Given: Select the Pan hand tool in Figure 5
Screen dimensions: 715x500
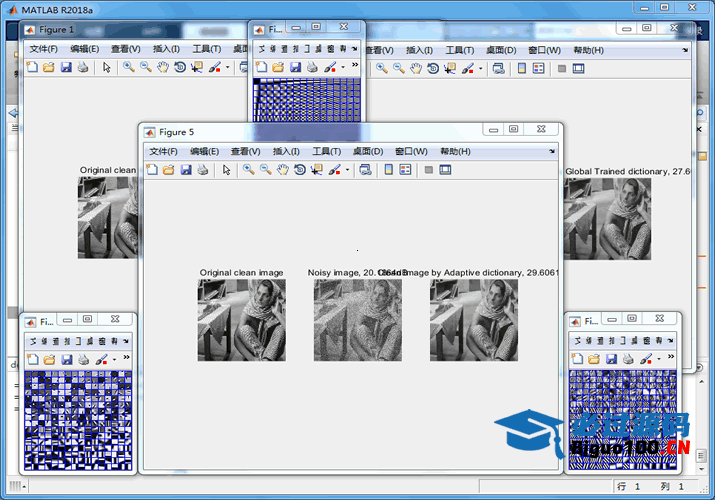Looking at the screenshot, I should [x=283, y=170].
